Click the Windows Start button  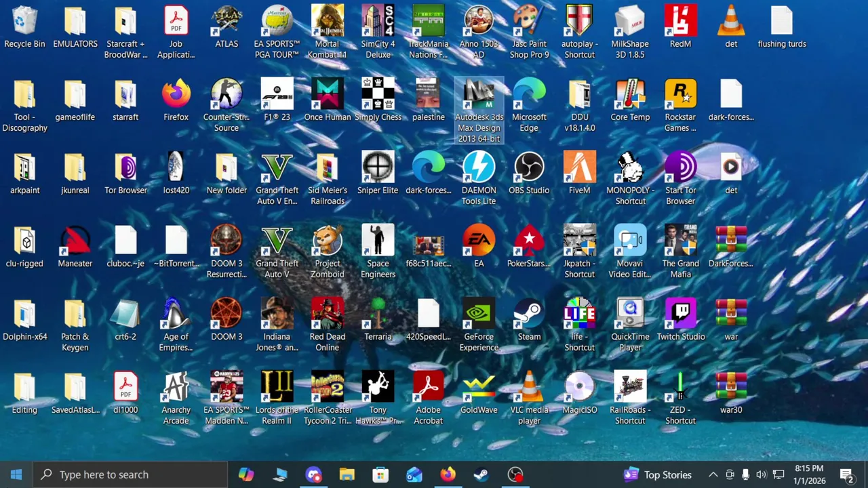pos(16,474)
